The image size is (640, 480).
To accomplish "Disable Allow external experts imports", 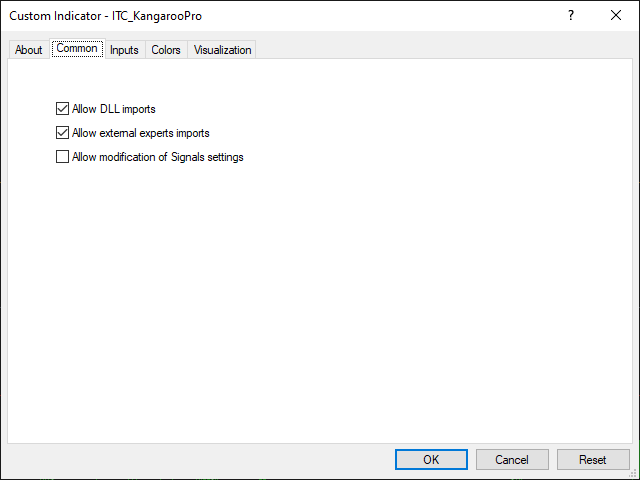I will point(63,133).
